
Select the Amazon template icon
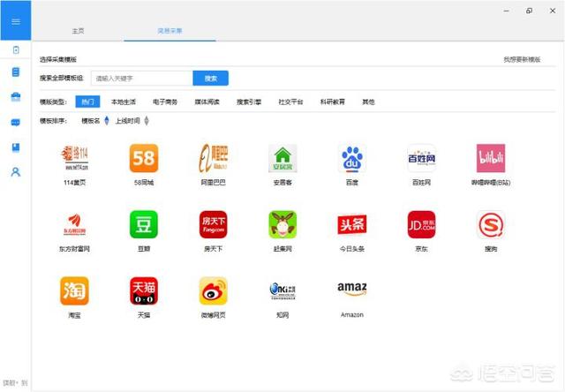(x=352, y=289)
